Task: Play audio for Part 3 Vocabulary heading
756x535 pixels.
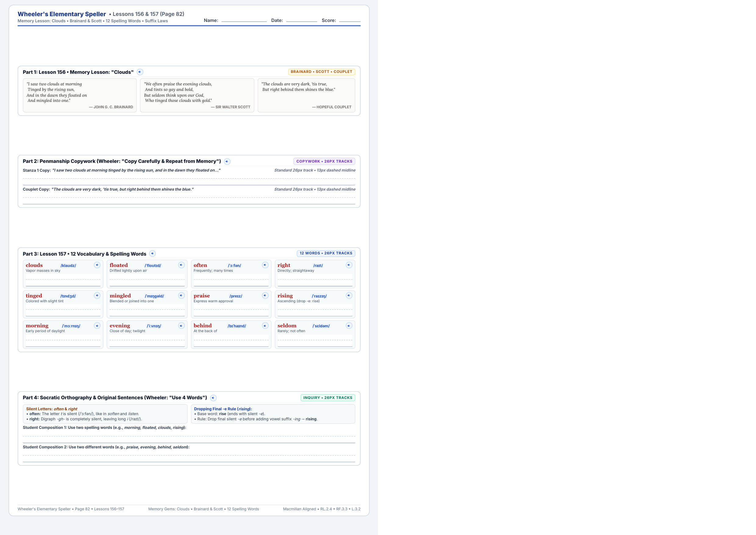Action: pos(152,254)
